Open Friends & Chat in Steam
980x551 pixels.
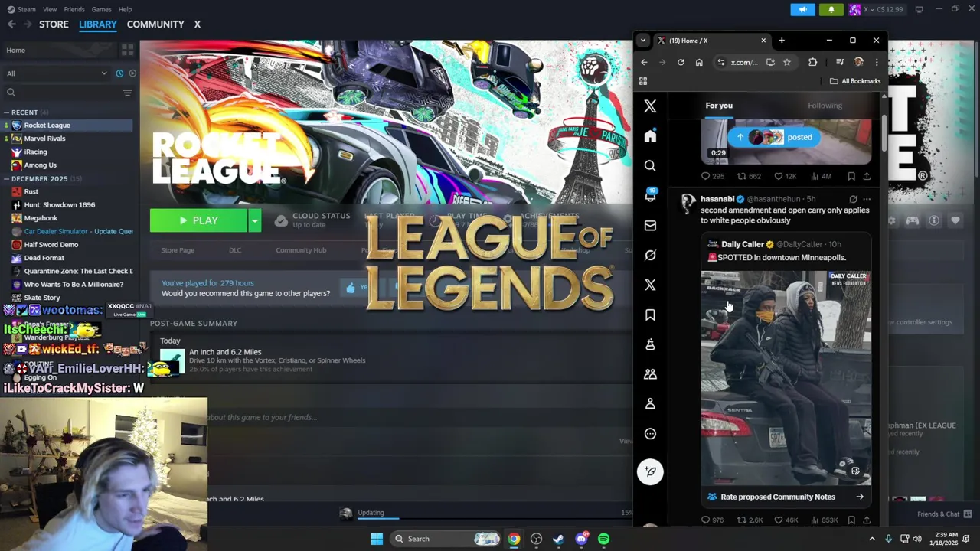coord(943,514)
